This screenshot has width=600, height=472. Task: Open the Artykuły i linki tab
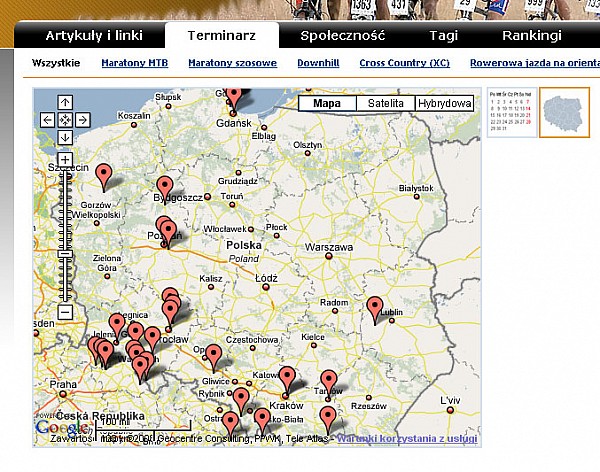(x=94, y=36)
